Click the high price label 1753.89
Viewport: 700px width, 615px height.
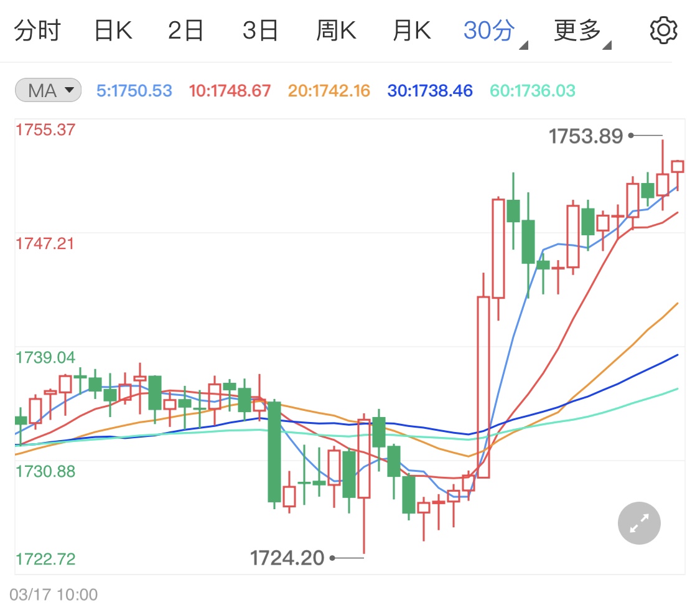tap(586, 136)
